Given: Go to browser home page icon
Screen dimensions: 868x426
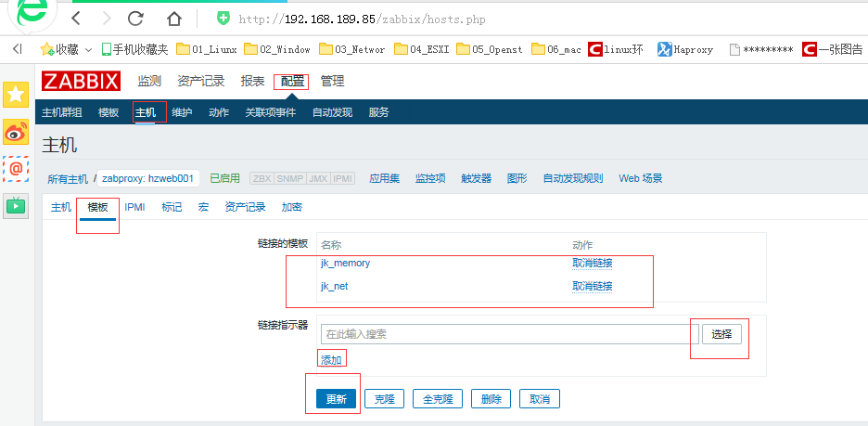Looking at the screenshot, I should pos(174,19).
